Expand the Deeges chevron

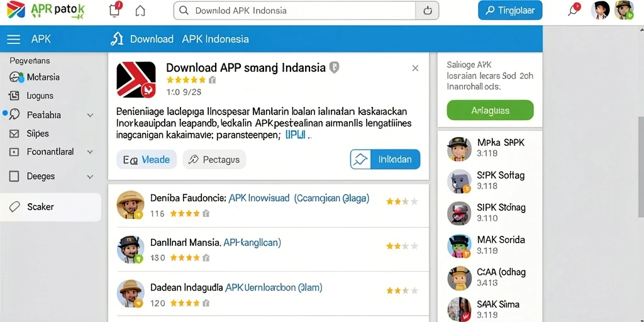point(90,177)
